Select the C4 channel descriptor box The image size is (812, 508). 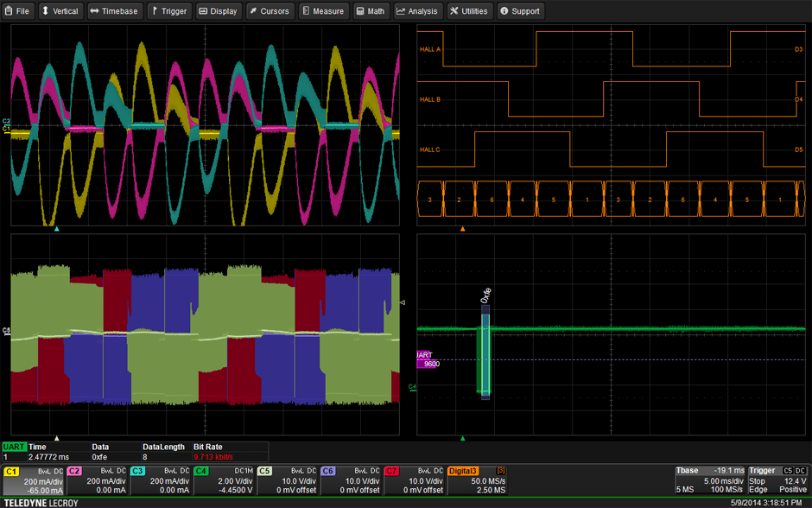pos(224,480)
